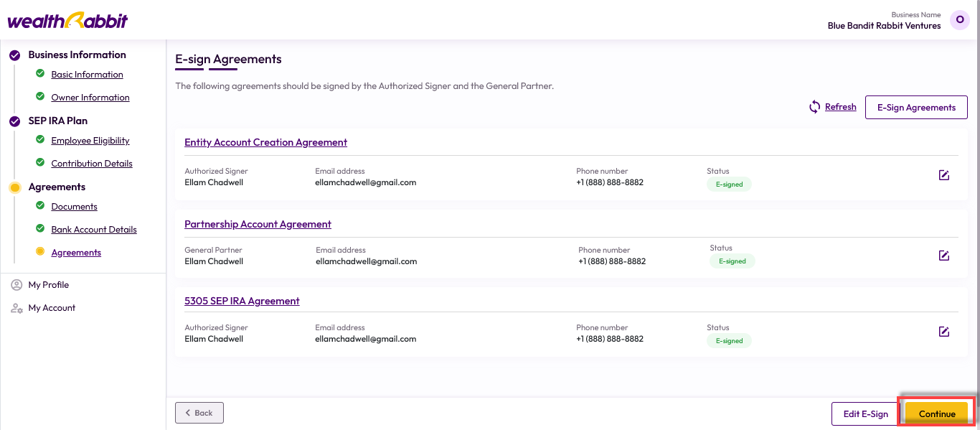
Task: Click the Edit E-Sign button
Action: point(865,413)
